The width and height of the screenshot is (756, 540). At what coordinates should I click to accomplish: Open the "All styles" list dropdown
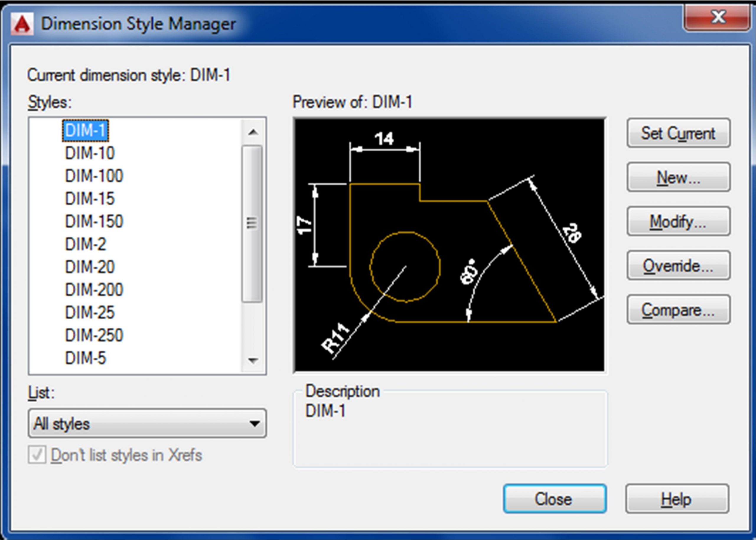click(147, 423)
